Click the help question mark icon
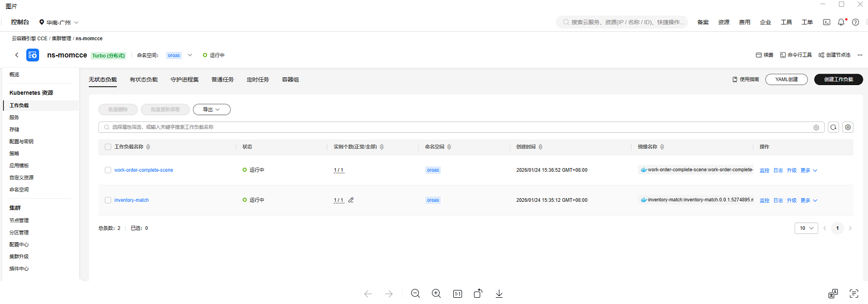Screen dimensions: 868x304 (856, 22)
